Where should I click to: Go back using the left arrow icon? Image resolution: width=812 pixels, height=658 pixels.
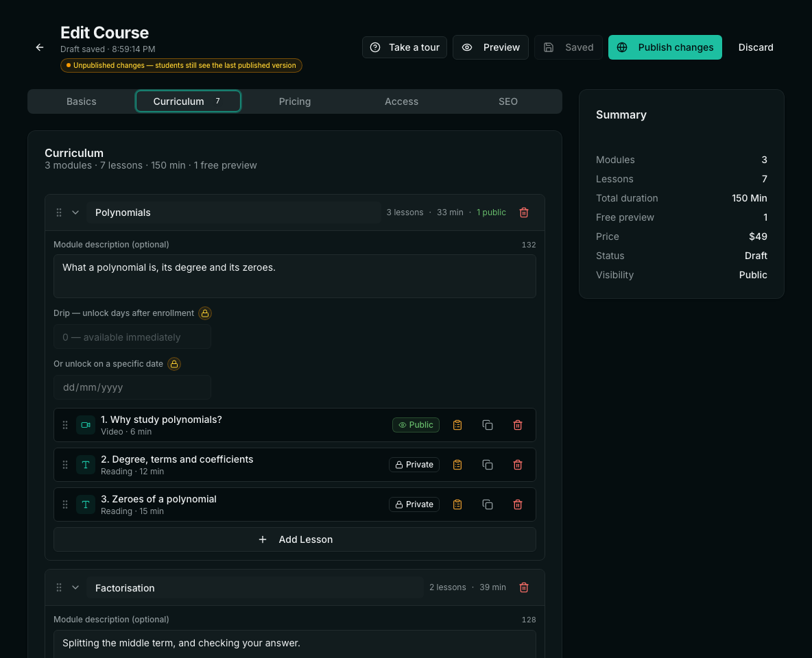40,47
